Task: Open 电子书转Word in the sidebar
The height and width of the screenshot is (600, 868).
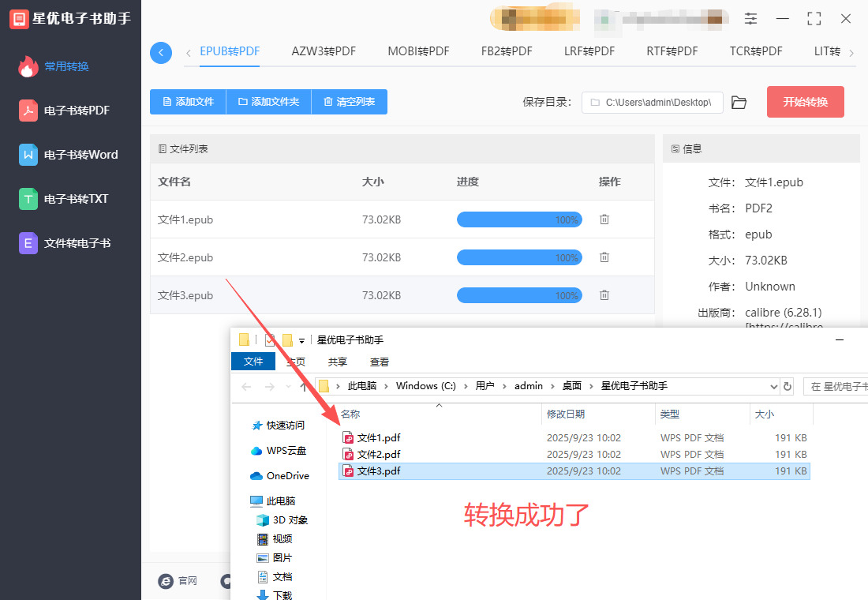Action: 69,155
